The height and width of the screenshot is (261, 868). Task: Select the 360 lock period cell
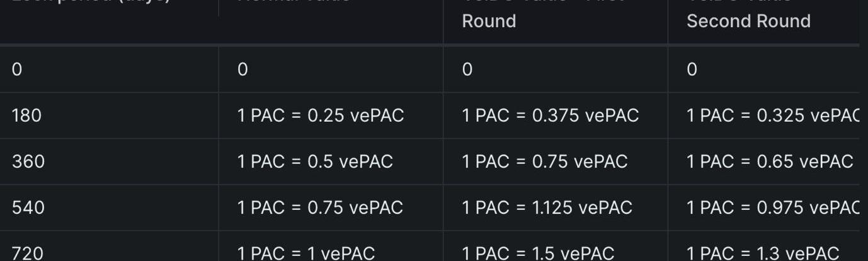coord(28,161)
